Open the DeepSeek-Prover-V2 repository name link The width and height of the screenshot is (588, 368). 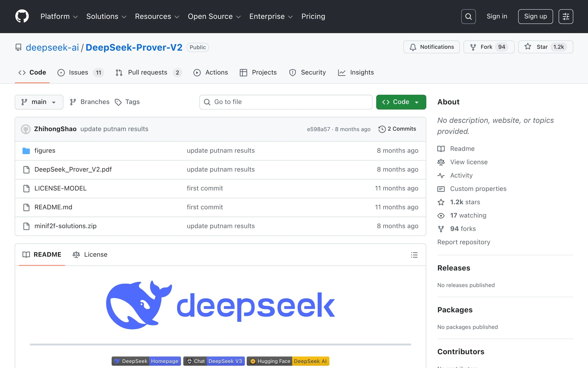coord(134,47)
